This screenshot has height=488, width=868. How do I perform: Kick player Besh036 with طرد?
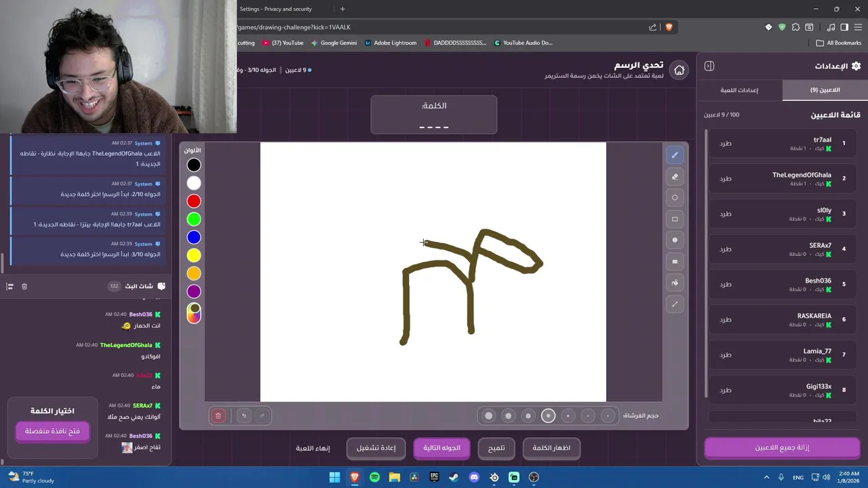coord(726,285)
